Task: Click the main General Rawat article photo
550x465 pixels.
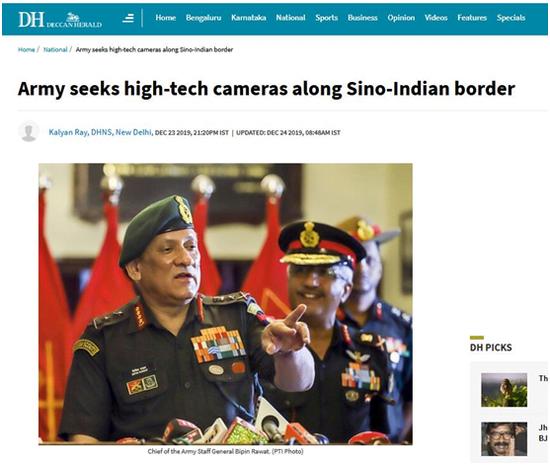Action: (x=225, y=304)
